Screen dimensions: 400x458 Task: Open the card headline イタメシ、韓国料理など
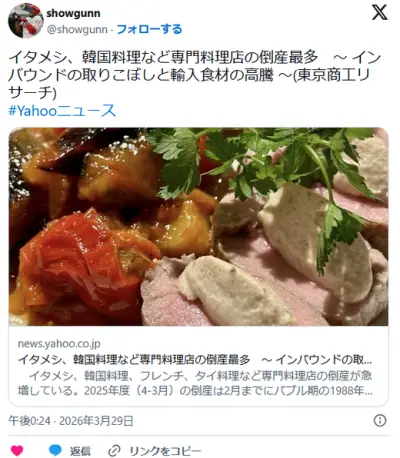click(x=195, y=360)
